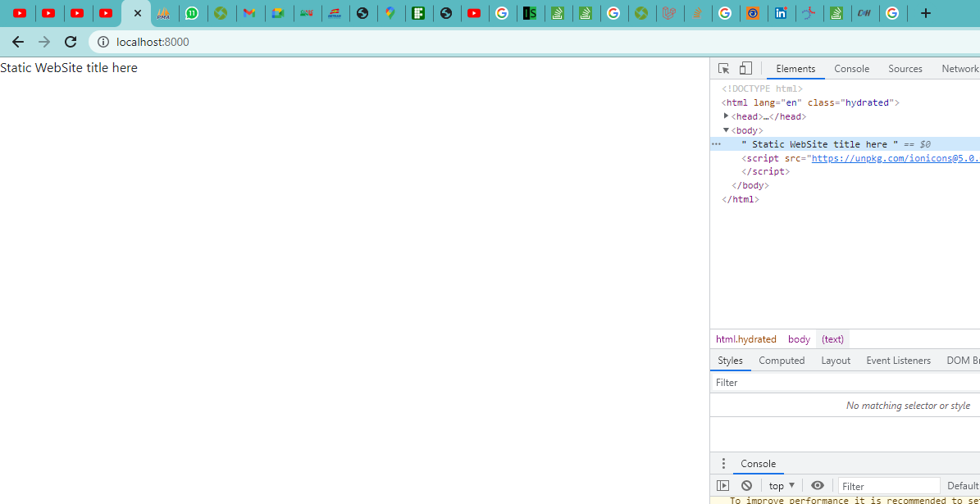The height and width of the screenshot is (504, 980).
Task: Activate the inspect element picker
Action: [724, 69]
